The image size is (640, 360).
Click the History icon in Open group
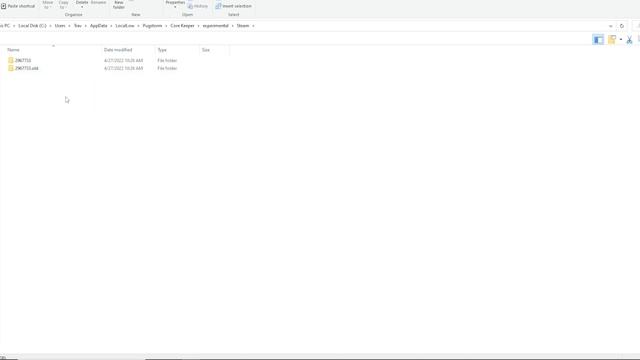pos(190,7)
